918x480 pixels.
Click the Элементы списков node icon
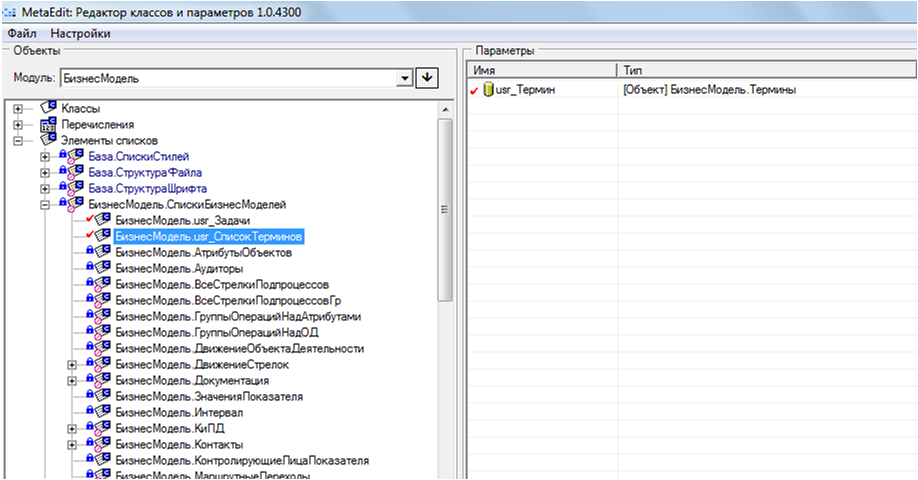[48, 140]
